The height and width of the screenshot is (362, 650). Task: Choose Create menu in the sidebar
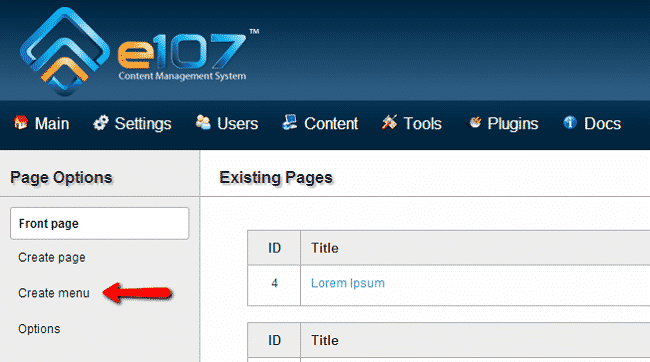[x=54, y=293]
